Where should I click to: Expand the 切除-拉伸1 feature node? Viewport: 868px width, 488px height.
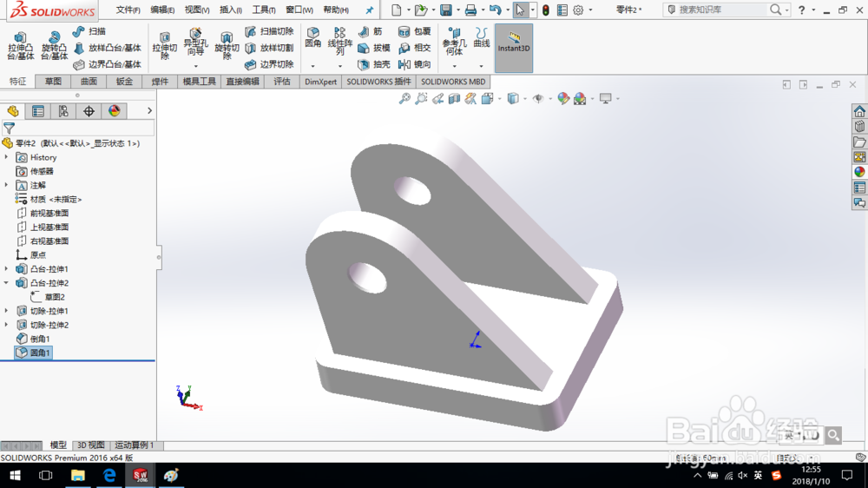click(x=7, y=311)
